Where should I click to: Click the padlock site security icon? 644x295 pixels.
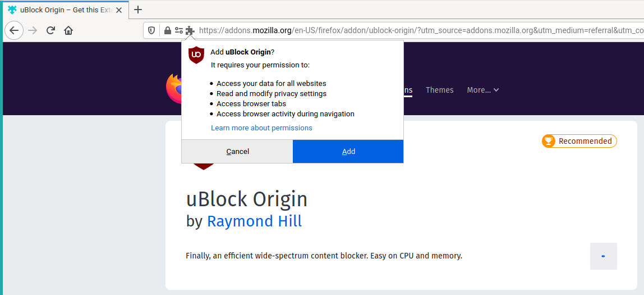click(x=167, y=30)
